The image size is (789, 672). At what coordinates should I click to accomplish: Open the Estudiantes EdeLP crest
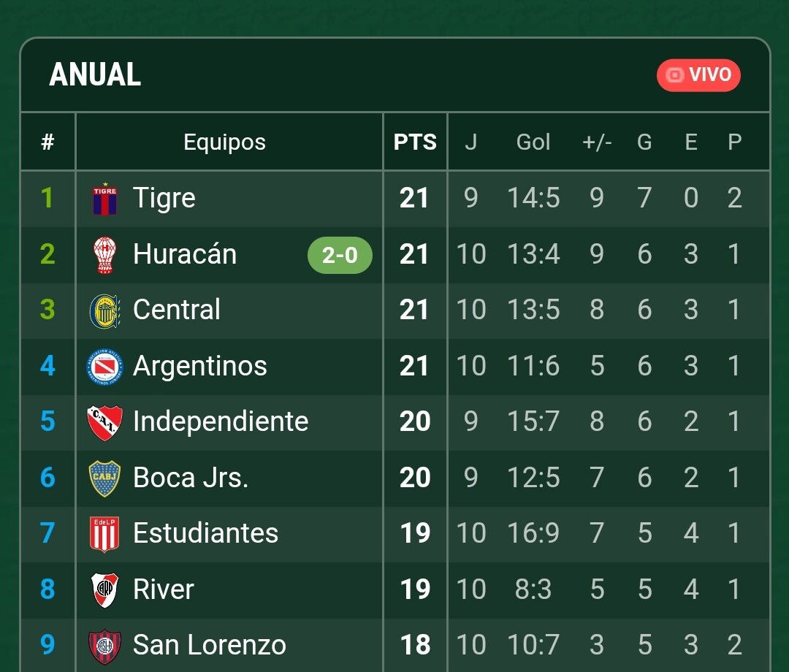(x=104, y=534)
